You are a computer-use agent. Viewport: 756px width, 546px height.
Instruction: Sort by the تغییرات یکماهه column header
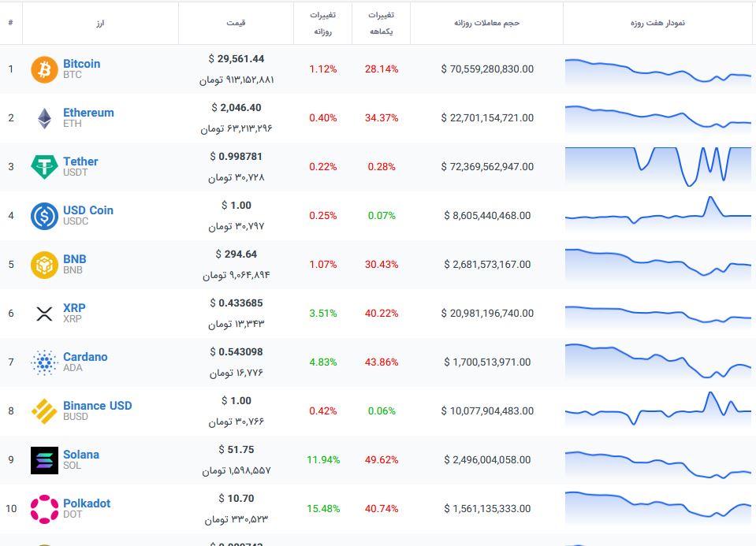pyautogui.click(x=381, y=23)
